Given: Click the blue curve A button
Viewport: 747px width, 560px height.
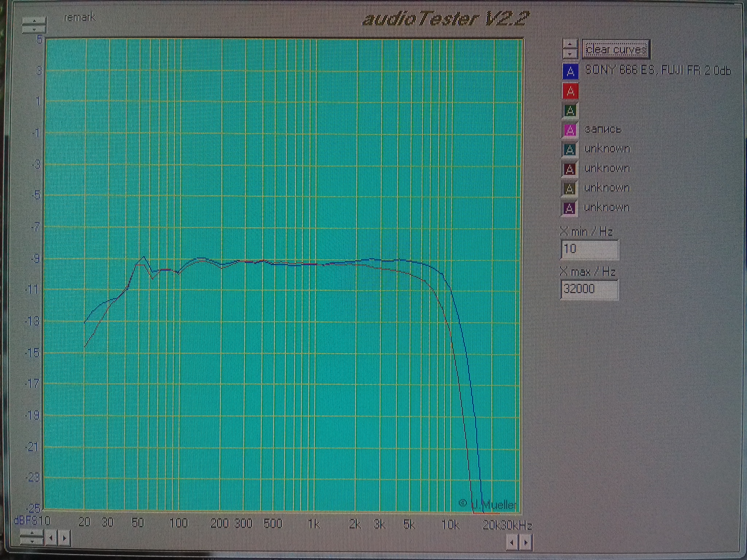Looking at the screenshot, I should [570, 71].
